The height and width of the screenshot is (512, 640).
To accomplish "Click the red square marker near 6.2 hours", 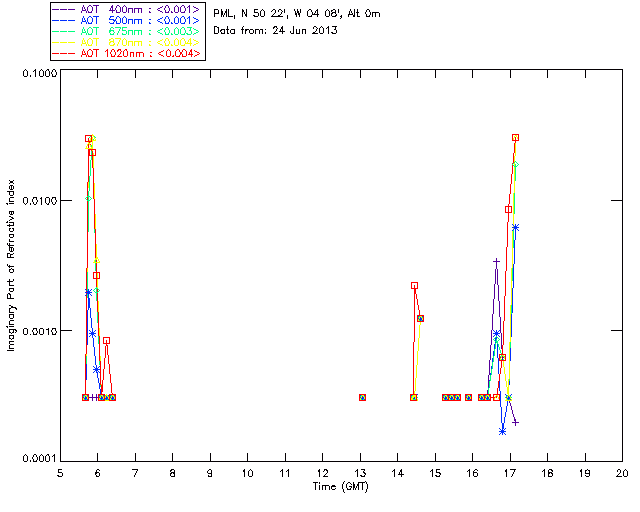I will coord(106,341).
